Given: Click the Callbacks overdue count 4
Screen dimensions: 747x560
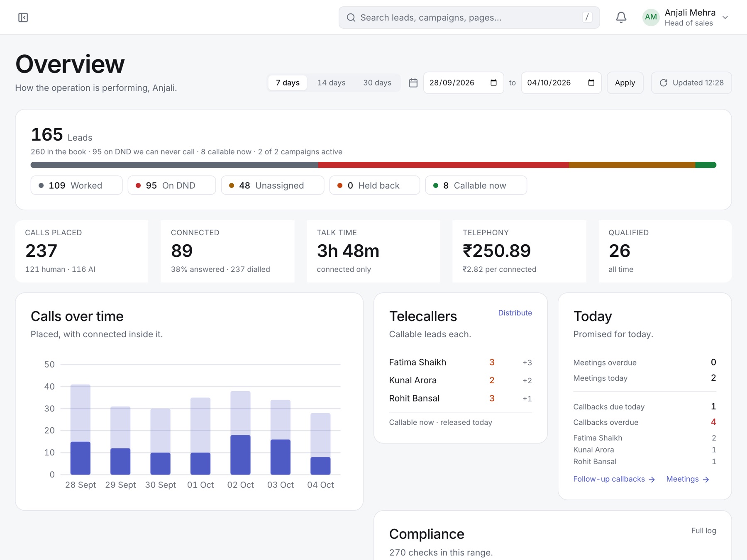Looking at the screenshot, I should 713,422.
